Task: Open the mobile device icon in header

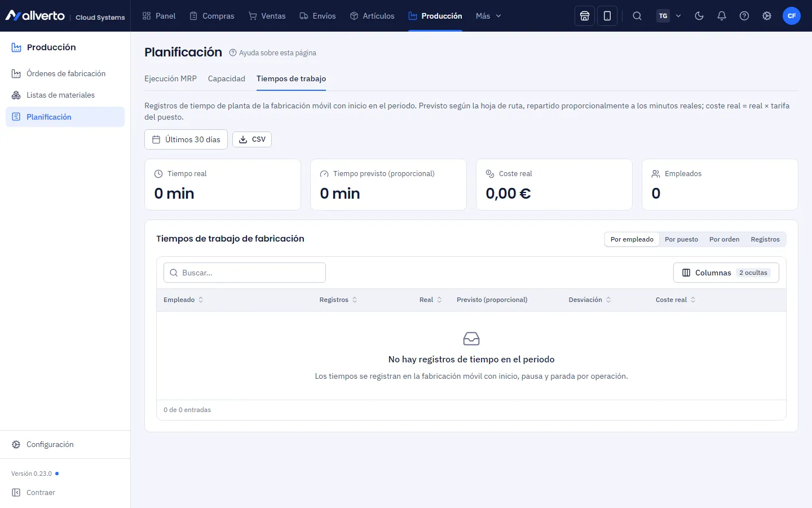Action: point(607,16)
